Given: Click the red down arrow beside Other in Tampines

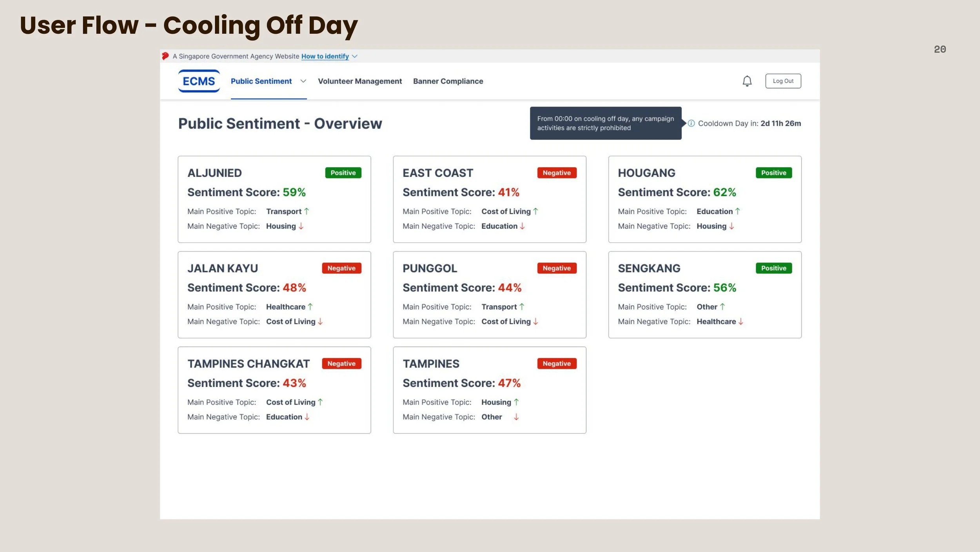Looking at the screenshot, I should (516, 417).
